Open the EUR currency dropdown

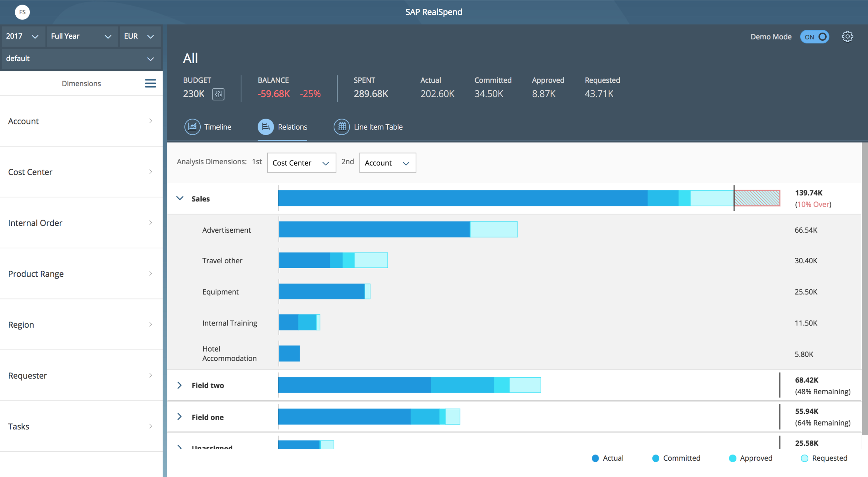[x=140, y=36]
